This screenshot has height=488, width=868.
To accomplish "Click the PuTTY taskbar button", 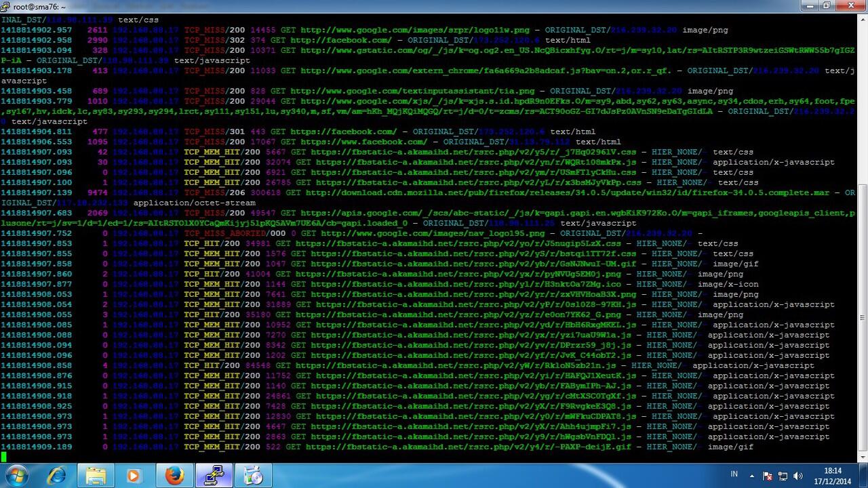I will point(214,476).
